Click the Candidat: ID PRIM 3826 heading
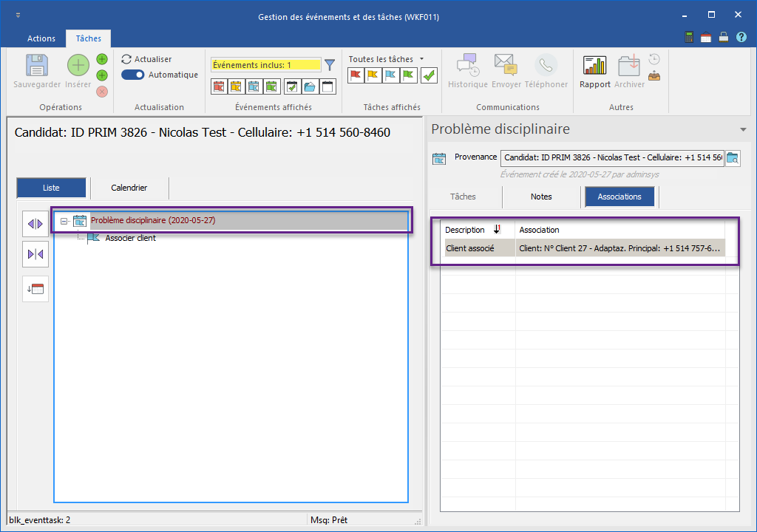Screen dimensions: 757x532 coord(203,132)
